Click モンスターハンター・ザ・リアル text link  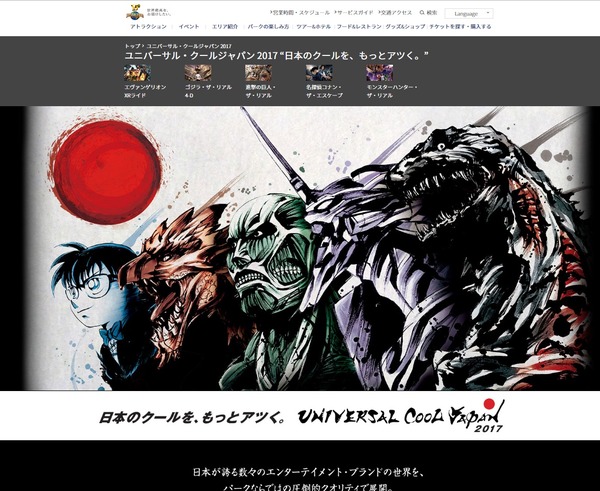pos(391,91)
